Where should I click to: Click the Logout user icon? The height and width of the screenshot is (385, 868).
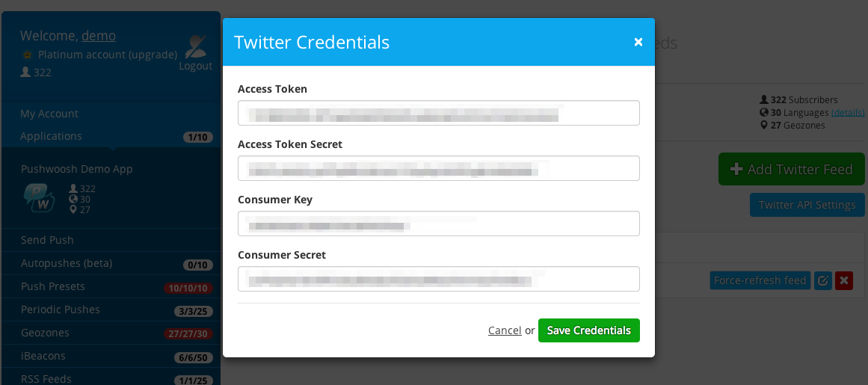195,46
